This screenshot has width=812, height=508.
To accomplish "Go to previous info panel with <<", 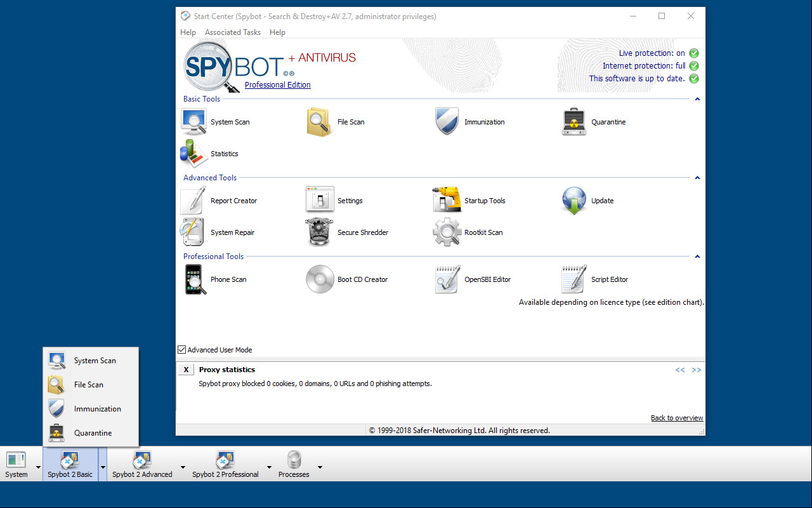I will coord(680,370).
